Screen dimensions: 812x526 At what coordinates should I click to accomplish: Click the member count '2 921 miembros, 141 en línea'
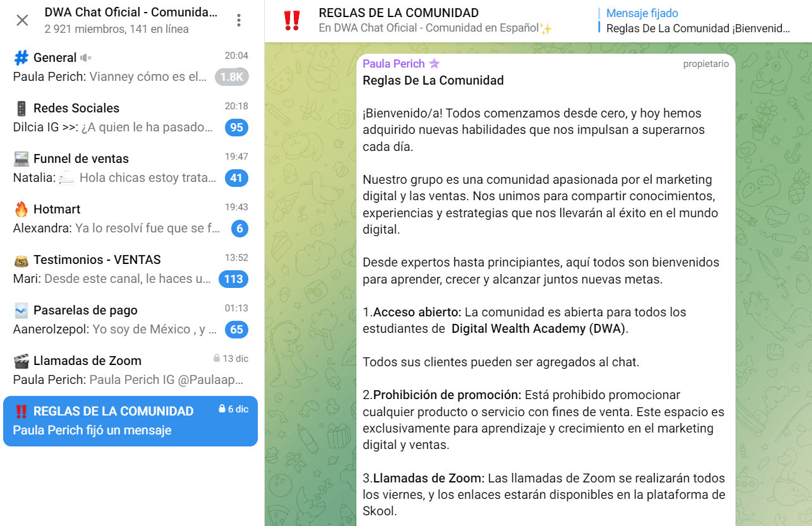coord(117,29)
